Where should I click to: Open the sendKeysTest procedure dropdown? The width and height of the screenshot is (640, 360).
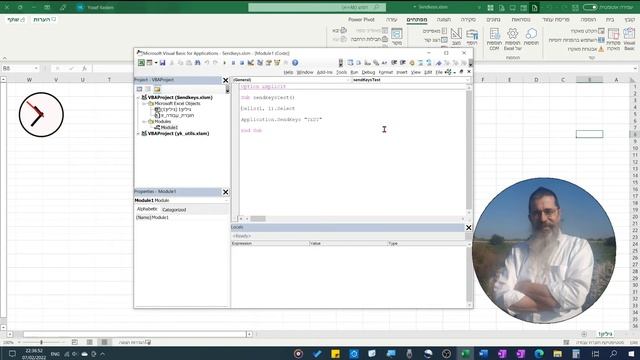pos(467,80)
